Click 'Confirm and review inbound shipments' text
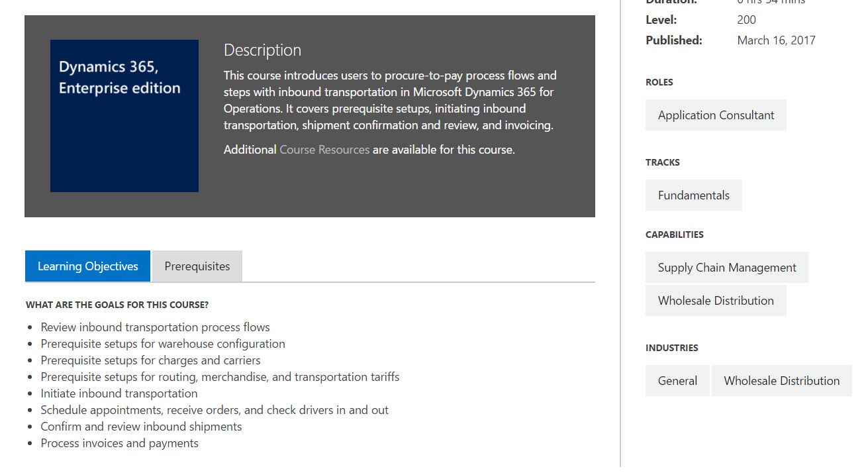The image size is (868, 473). point(142,427)
